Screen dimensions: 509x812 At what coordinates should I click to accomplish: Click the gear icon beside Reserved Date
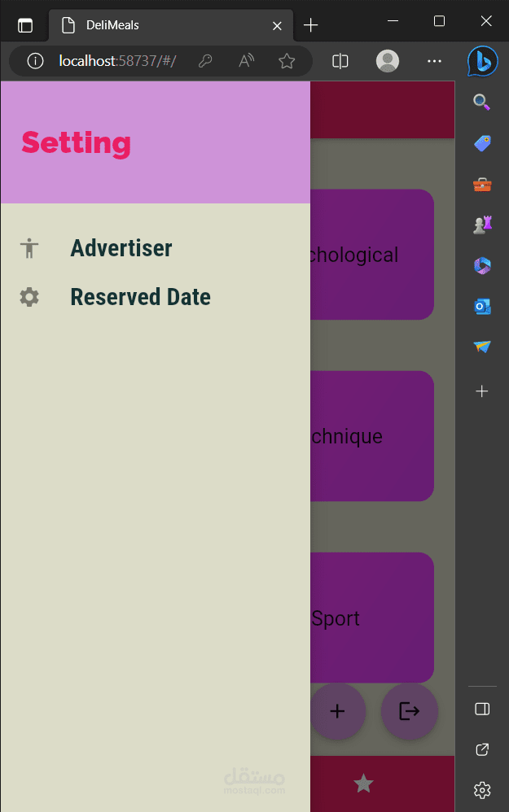click(29, 297)
